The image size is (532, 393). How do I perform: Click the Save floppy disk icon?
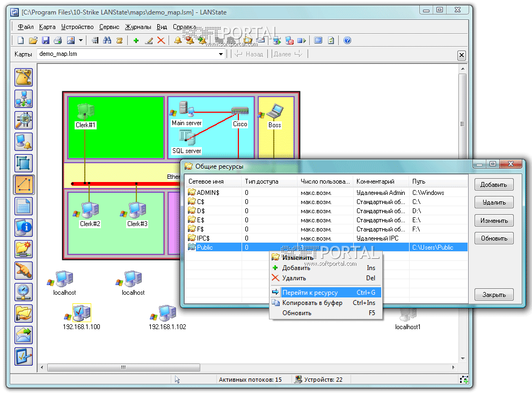pos(46,40)
